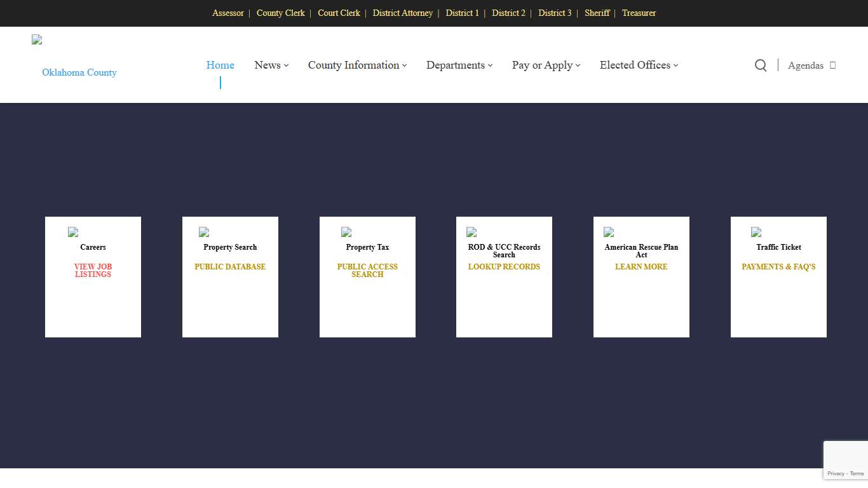Go to the District Attorney page
Viewport: 868px width, 488px height.
click(402, 13)
